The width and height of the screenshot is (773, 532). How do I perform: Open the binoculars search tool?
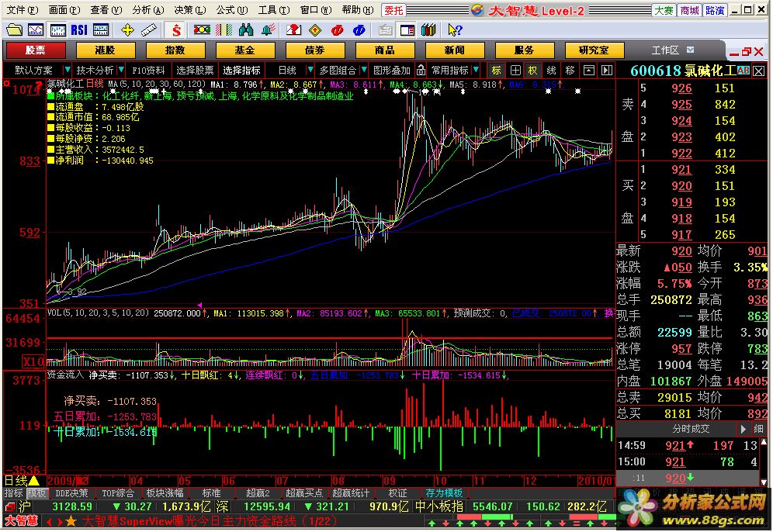(245, 30)
